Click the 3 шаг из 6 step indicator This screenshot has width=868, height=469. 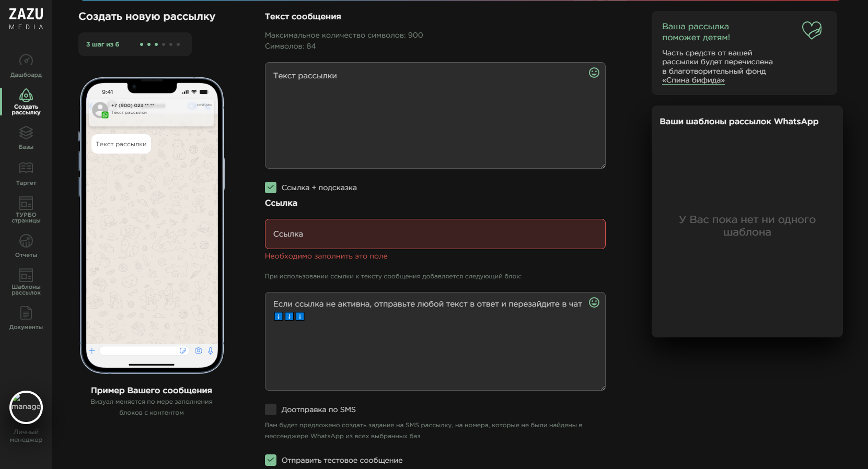tap(135, 44)
